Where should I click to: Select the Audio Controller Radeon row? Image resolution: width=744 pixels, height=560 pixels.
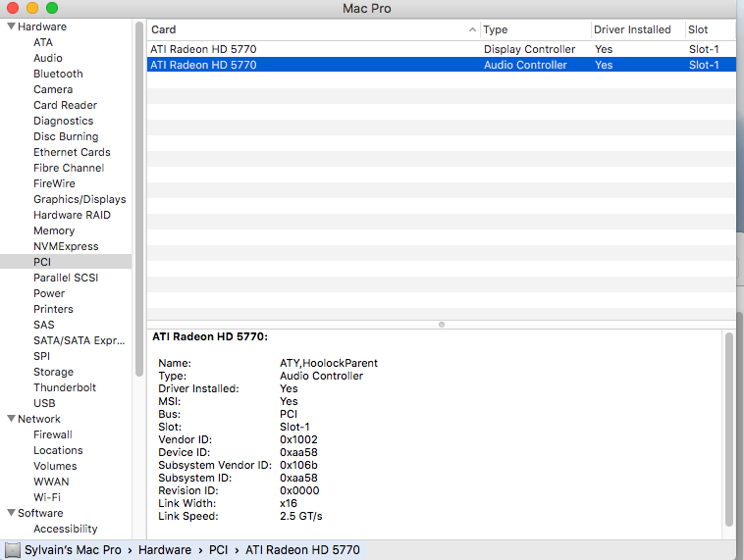coord(442,65)
